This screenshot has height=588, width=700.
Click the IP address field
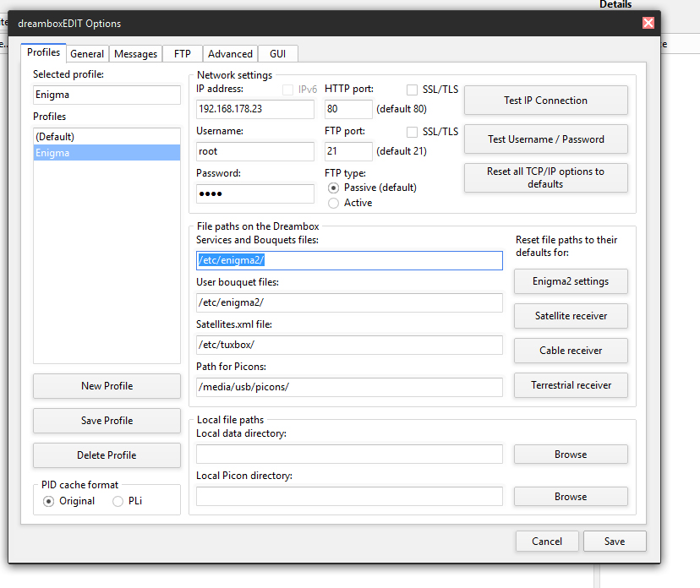(x=255, y=109)
